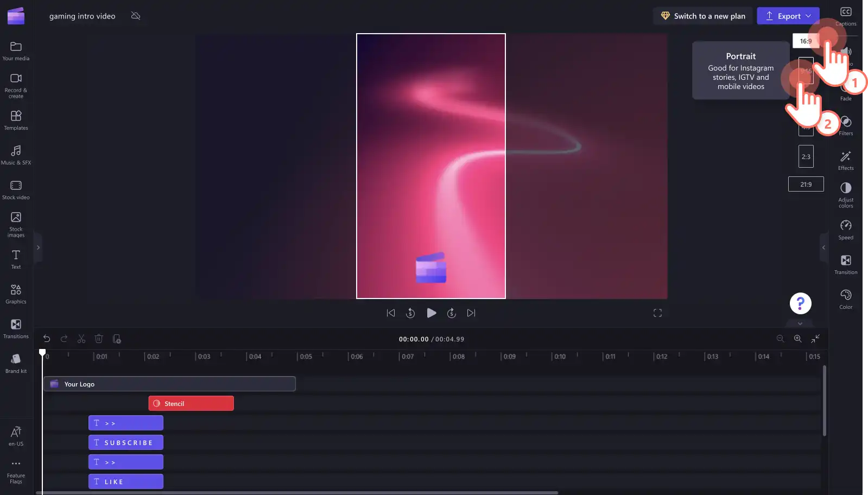Expand the left sidebar panel arrow
Screen dimensions: 868x495
(x=38, y=247)
